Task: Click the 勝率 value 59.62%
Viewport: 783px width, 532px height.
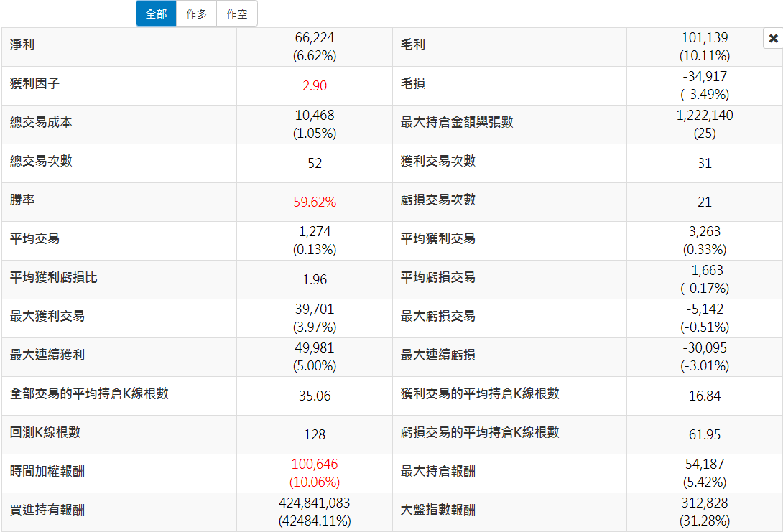Action: [315, 202]
